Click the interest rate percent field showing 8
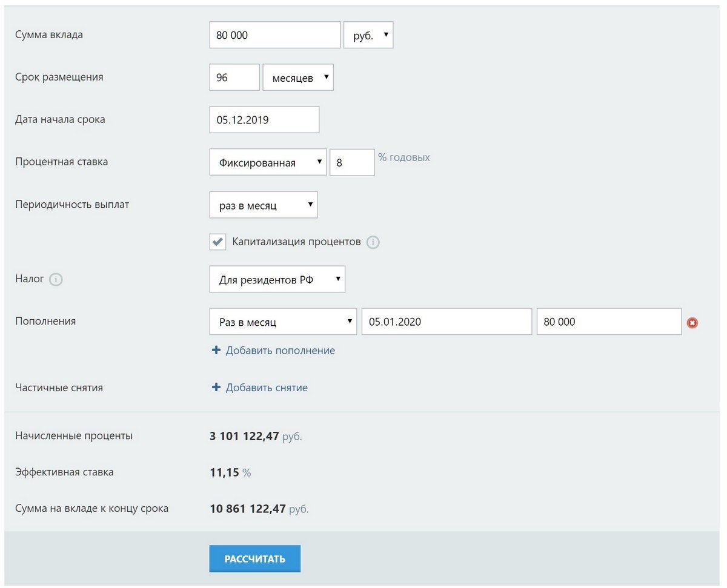This screenshot has width=727, height=588. coord(352,162)
